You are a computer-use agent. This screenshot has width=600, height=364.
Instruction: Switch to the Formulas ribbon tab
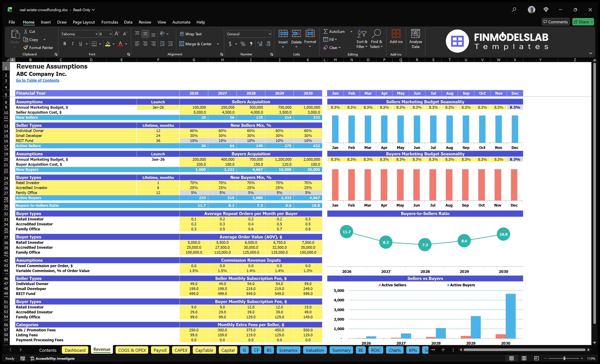110,22
